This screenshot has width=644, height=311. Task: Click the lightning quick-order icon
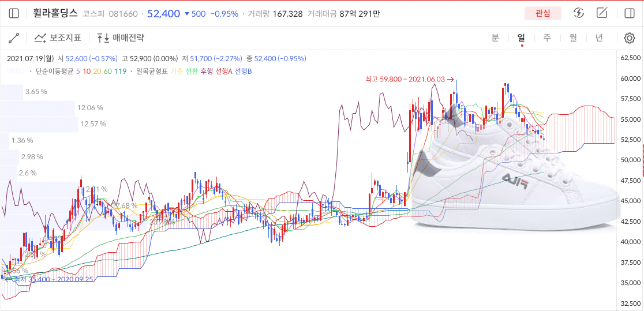579,13
